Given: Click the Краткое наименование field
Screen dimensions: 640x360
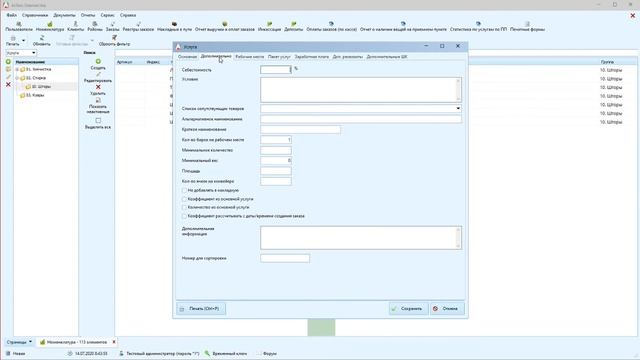Looking at the screenshot, I should coord(300,129).
